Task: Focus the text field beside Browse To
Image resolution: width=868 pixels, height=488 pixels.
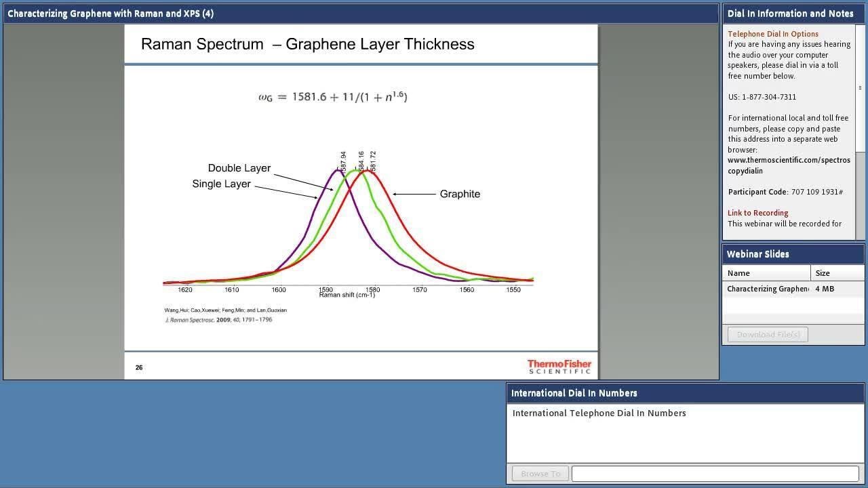Action: point(715,474)
